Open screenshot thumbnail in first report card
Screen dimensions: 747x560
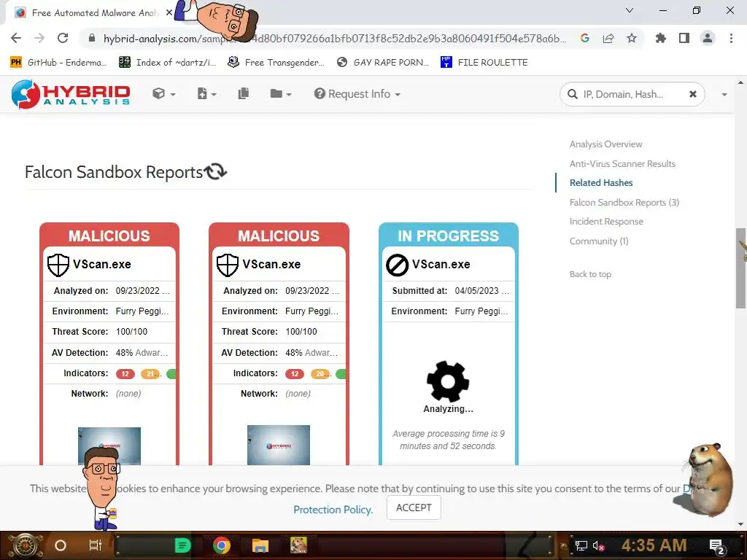click(x=109, y=446)
